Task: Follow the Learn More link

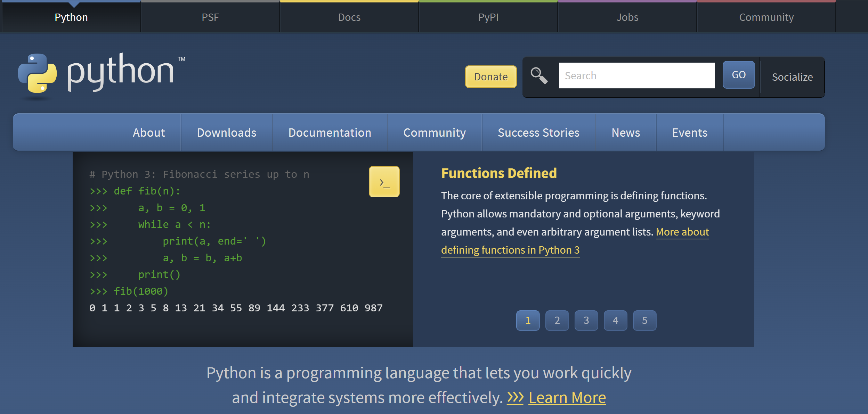Action: coord(567,397)
